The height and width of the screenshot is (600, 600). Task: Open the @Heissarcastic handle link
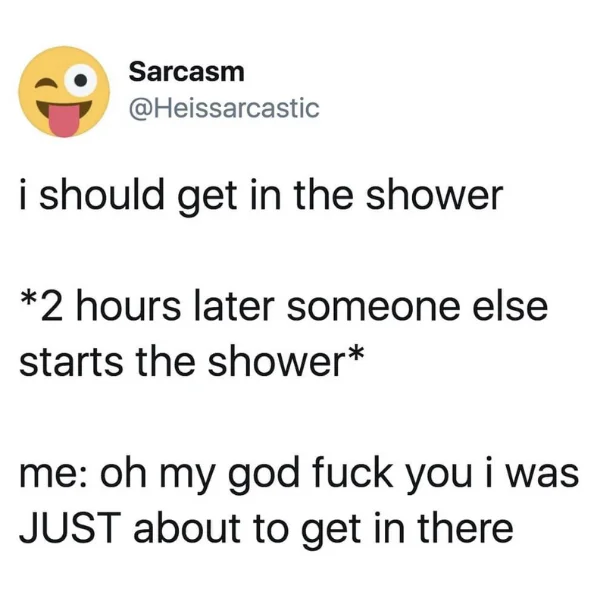click(x=224, y=108)
